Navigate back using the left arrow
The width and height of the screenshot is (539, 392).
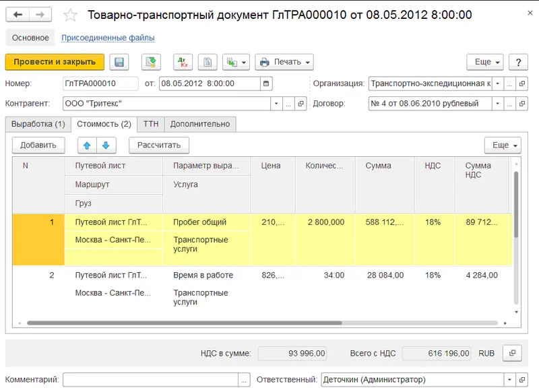pyautogui.click(x=16, y=13)
